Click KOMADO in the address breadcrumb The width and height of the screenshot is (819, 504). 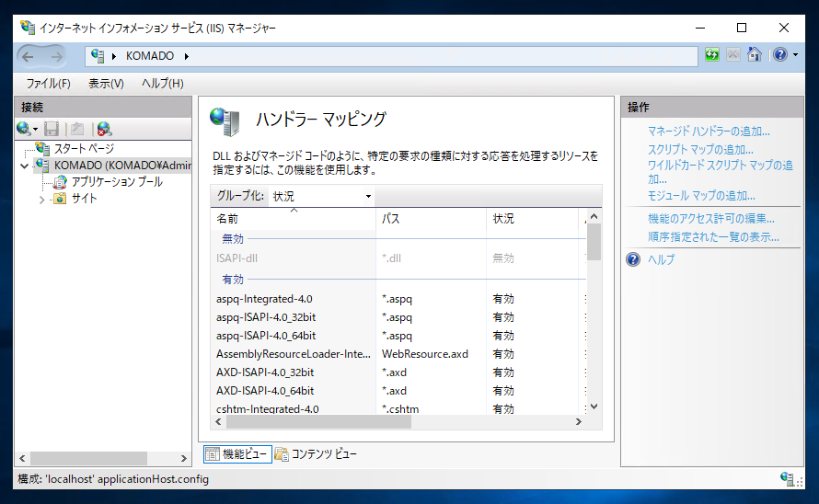pos(150,56)
